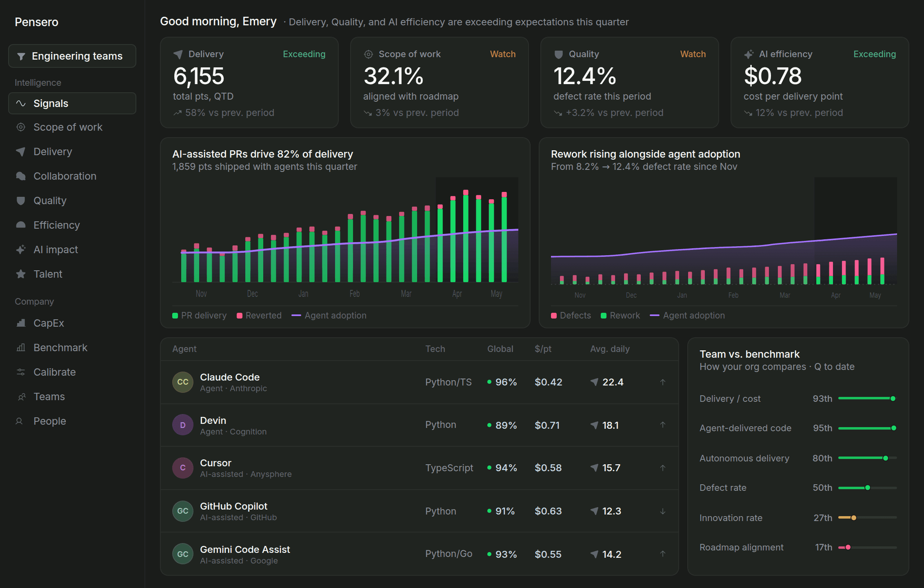
Task: Click the Scope of work target icon in sidebar
Action: 21,127
